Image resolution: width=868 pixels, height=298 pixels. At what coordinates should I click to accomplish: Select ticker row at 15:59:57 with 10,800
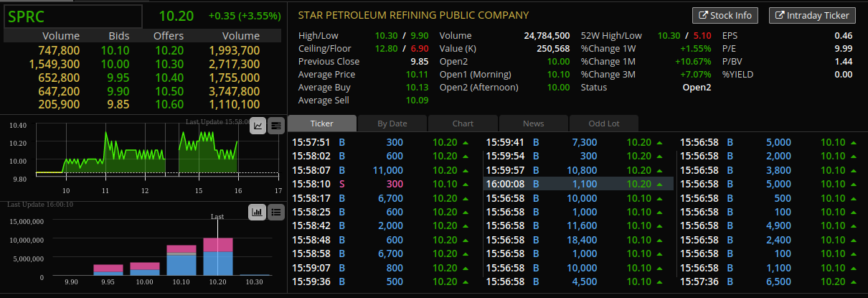[578, 170]
